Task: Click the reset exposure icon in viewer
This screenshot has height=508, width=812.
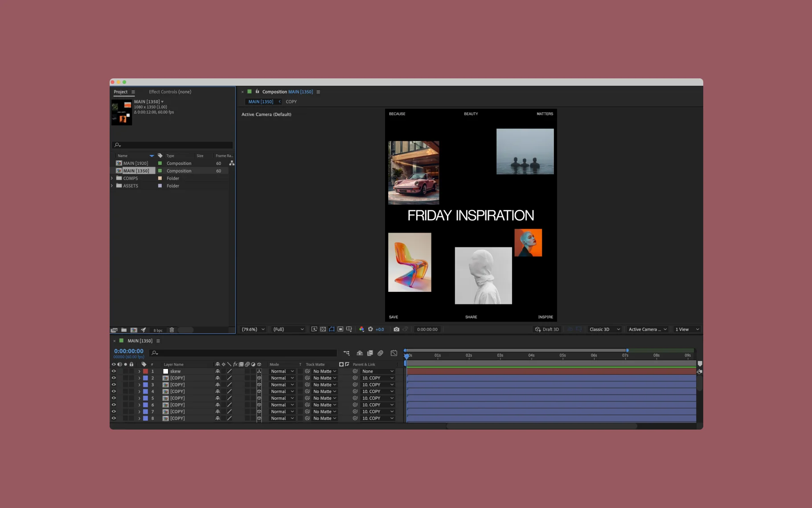Action: click(x=370, y=329)
